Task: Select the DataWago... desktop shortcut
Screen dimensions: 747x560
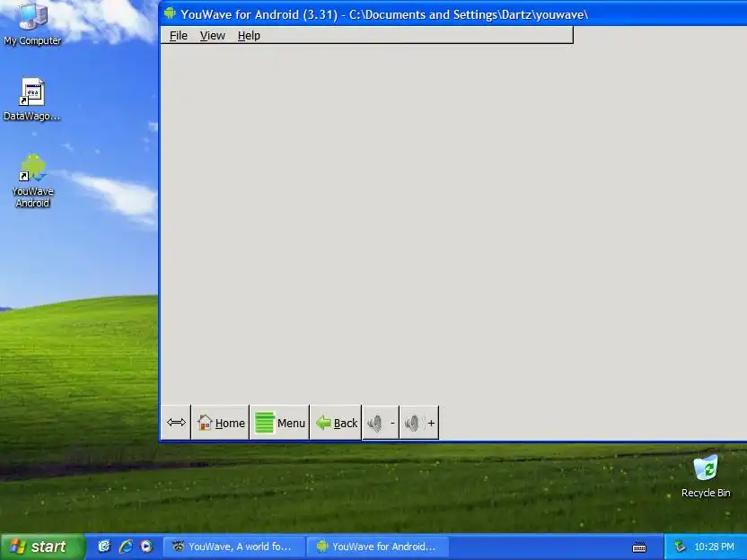Action: pyautogui.click(x=32, y=100)
